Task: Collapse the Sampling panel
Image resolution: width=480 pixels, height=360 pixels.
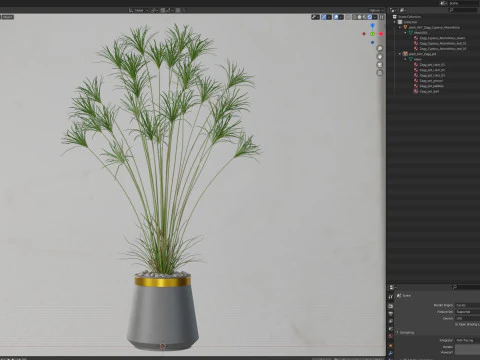Action: (x=397, y=332)
